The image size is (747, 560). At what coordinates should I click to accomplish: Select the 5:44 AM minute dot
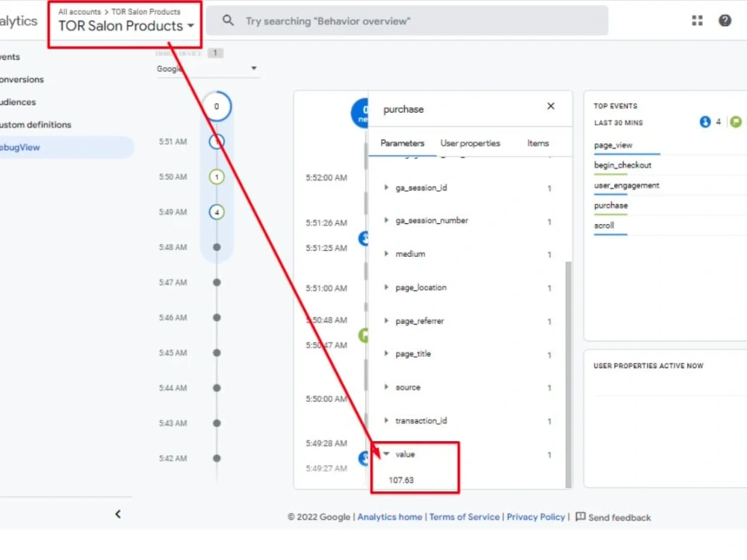(217, 388)
